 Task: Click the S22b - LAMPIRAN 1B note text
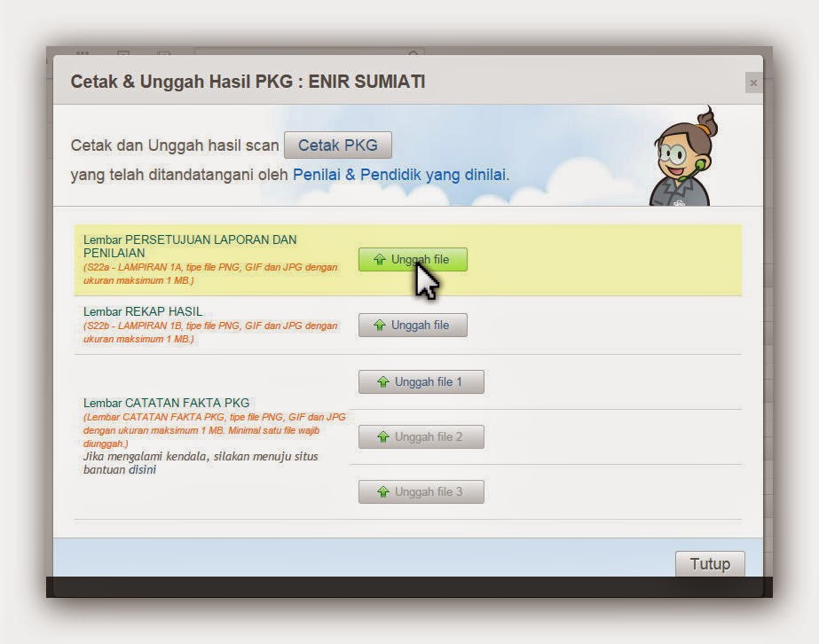pos(210,332)
